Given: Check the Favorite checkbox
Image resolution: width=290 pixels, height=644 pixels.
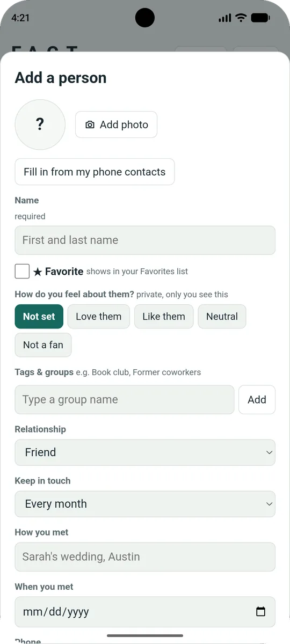Looking at the screenshot, I should 22,271.
